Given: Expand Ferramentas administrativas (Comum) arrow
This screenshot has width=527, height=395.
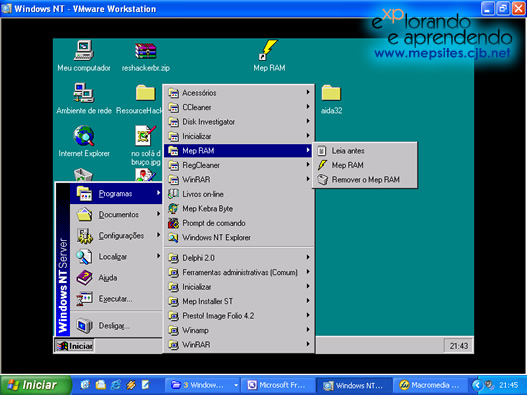Looking at the screenshot, I should [308, 272].
